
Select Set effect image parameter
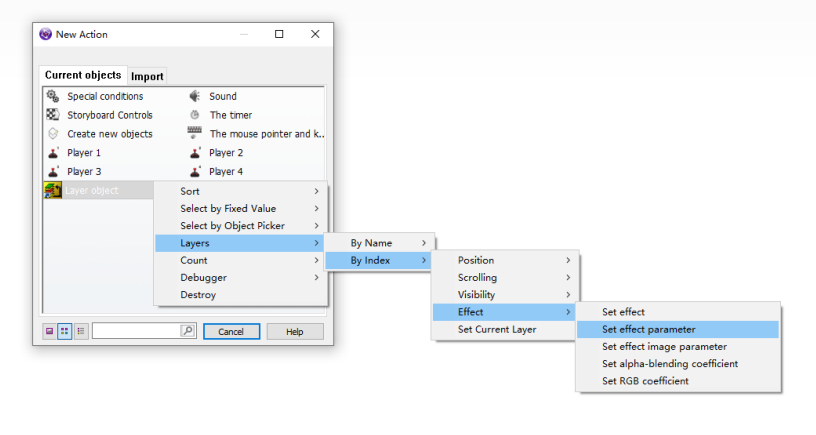[678, 347]
